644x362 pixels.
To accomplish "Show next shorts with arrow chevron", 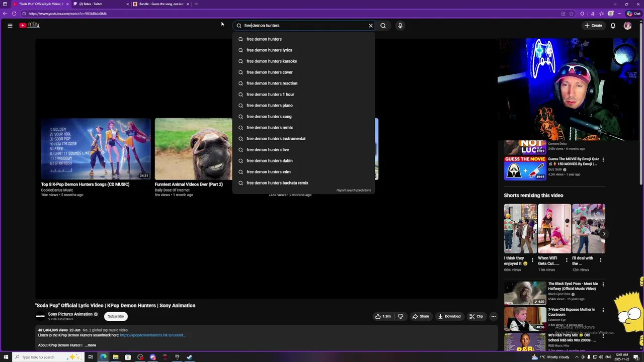I will pos(604,234).
